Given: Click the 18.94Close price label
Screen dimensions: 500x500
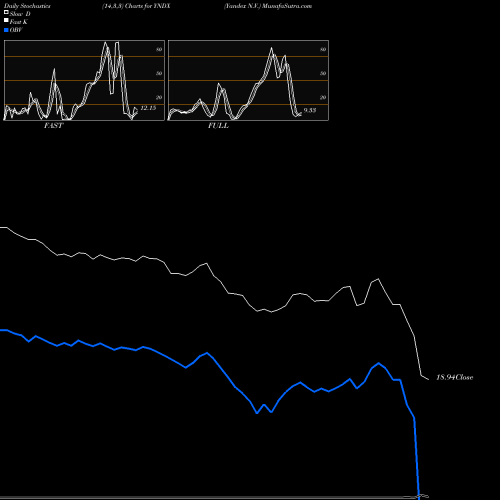Looking at the screenshot, I should point(455,377).
